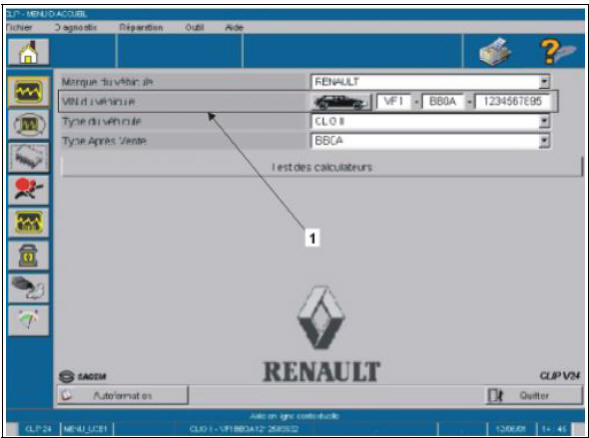Select the lower yellow waveform sidebar icon
589x438 pixels.
[29, 222]
